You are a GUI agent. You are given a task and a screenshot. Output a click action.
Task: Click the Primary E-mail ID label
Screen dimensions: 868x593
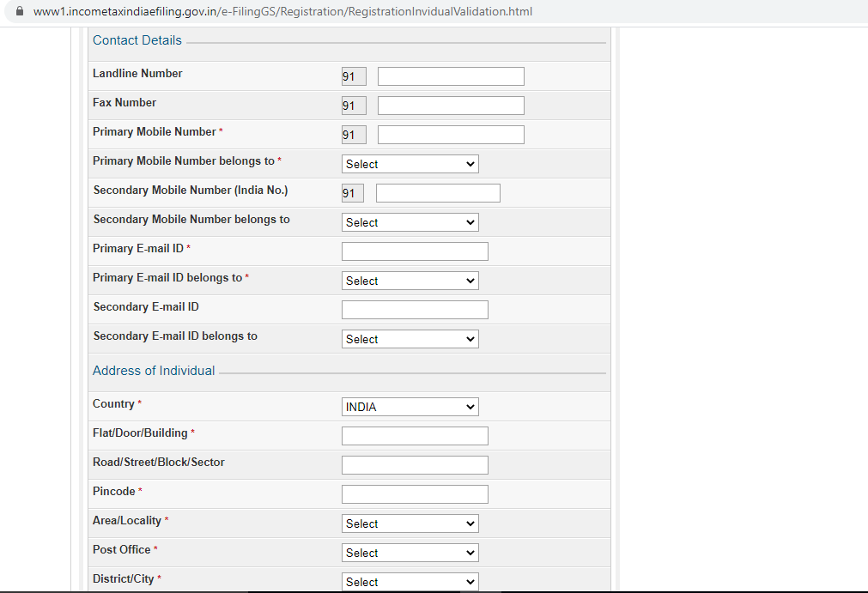pos(138,249)
